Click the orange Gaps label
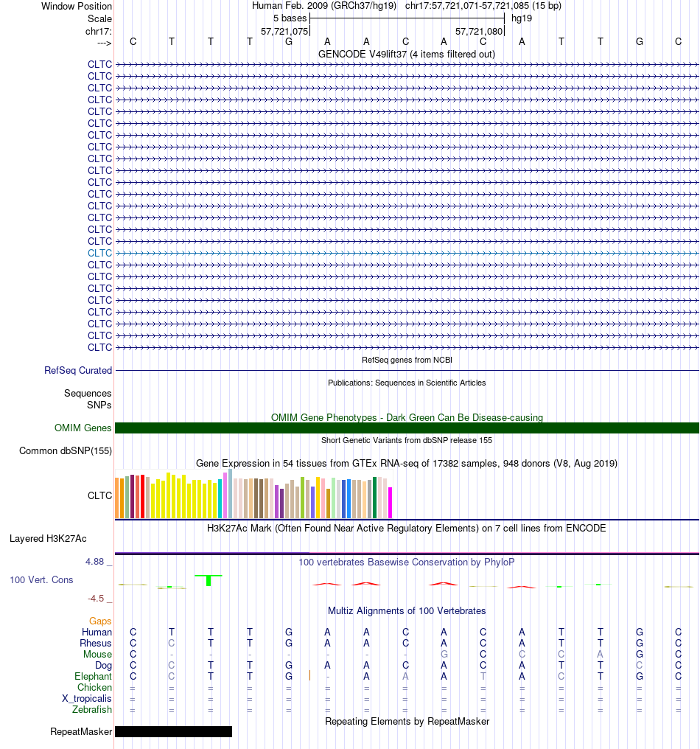The width and height of the screenshot is (700, 749). [x=100, y=621]
